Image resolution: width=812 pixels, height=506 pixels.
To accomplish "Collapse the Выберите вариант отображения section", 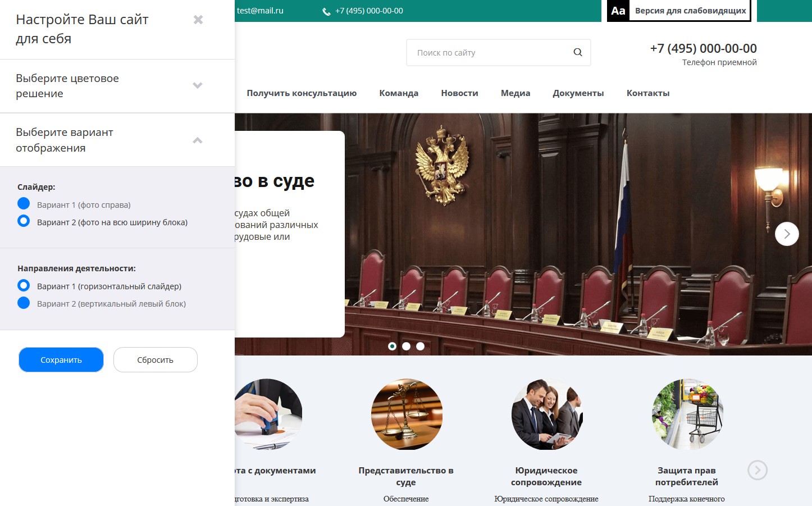I will [x=197, y=140].
